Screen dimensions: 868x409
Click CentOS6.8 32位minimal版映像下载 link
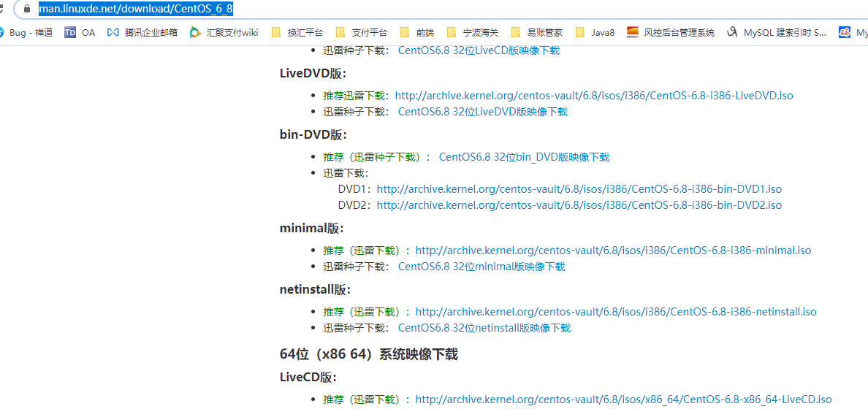point(481,267)
